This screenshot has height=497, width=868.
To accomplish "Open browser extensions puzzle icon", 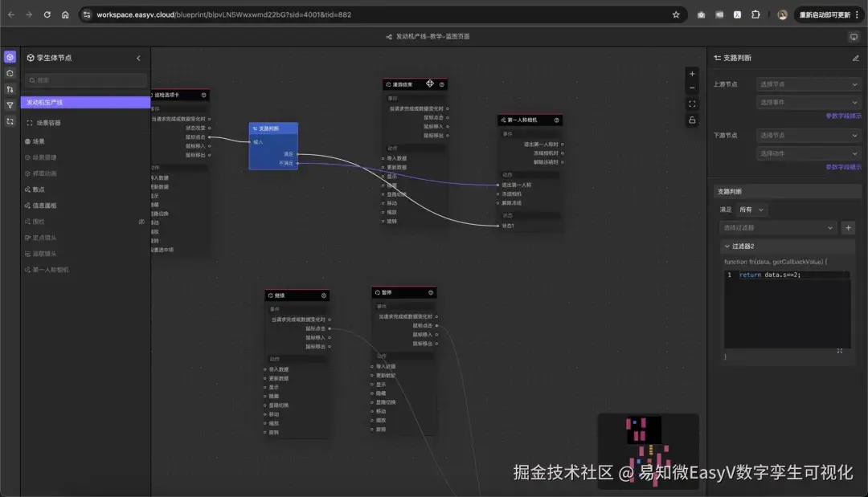I will (x=755, y=15).
